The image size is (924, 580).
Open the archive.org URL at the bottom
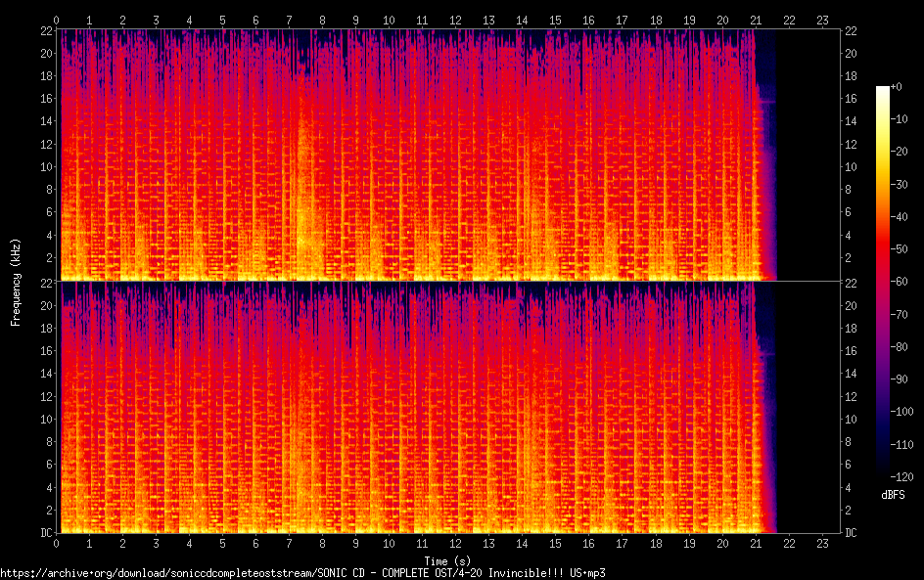point(303,572)
